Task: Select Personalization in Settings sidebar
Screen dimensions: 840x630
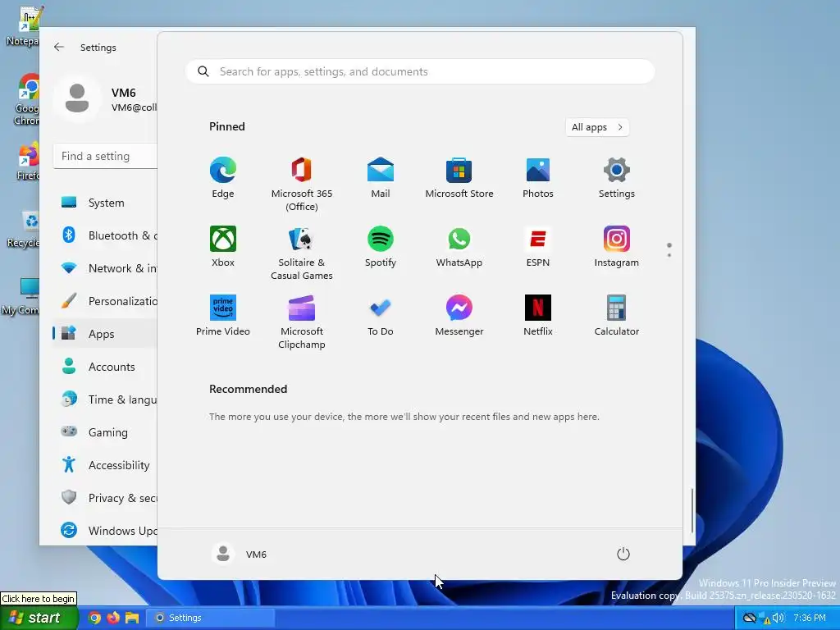Action: (x=105, y=301)
